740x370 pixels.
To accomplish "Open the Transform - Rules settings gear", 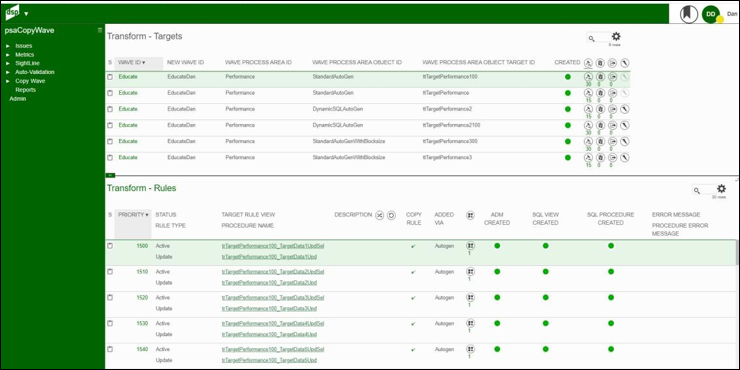I will point(721,189).
